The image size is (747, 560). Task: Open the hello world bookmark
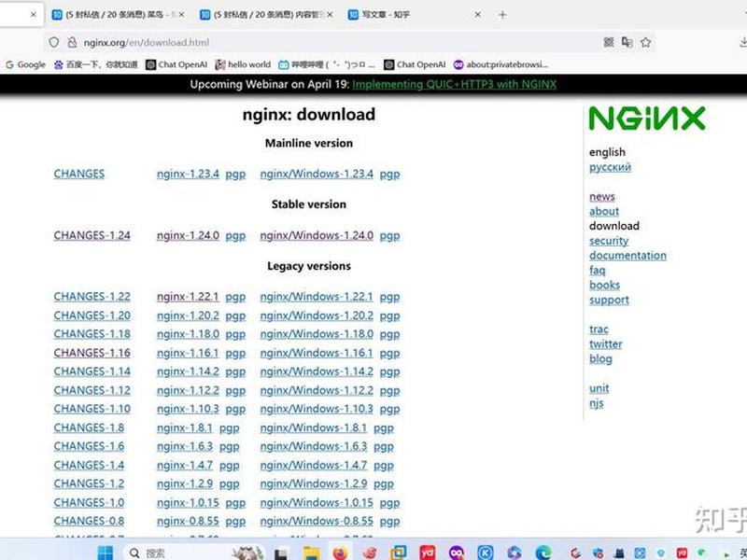tap(243, 64)
